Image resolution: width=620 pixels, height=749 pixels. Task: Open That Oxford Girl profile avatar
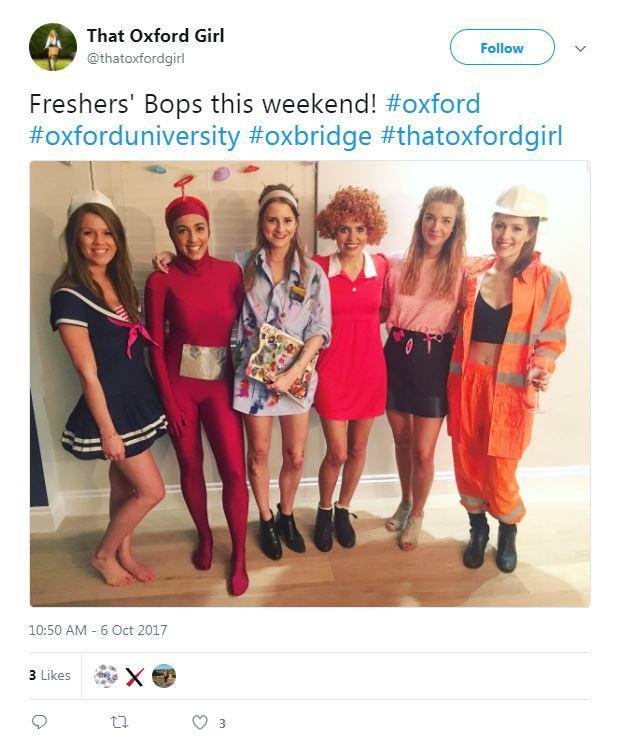tap(53, 47)
